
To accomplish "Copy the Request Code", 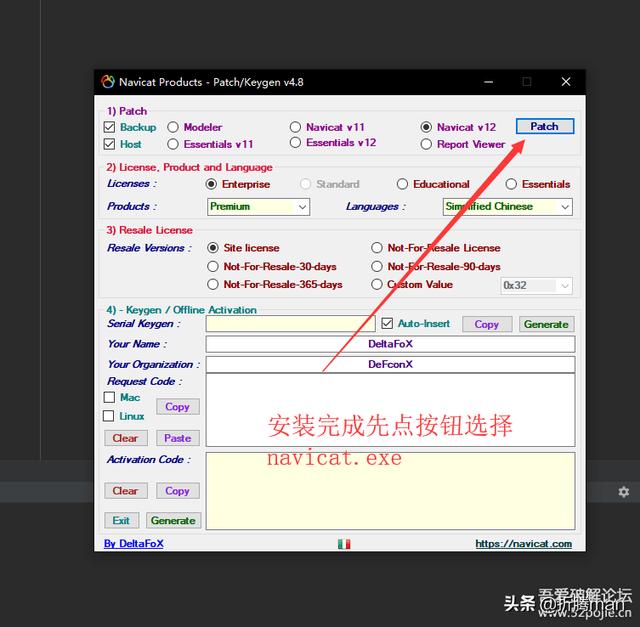I will pyautogui.click(x=178, y=407).
